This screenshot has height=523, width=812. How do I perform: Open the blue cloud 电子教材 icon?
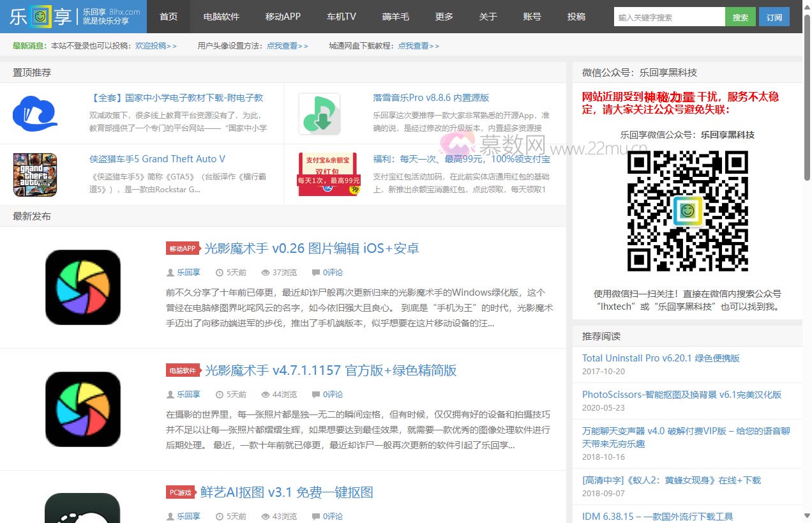pyautogui.click(x=35, y=113)
